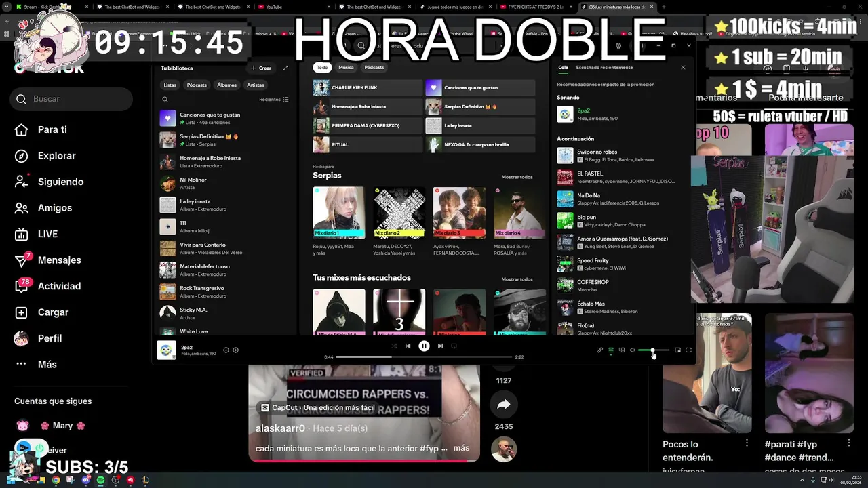This screenshot has width=868, height=488.
Task: Open Discord from the taskbar
Action: pos(85,480)
